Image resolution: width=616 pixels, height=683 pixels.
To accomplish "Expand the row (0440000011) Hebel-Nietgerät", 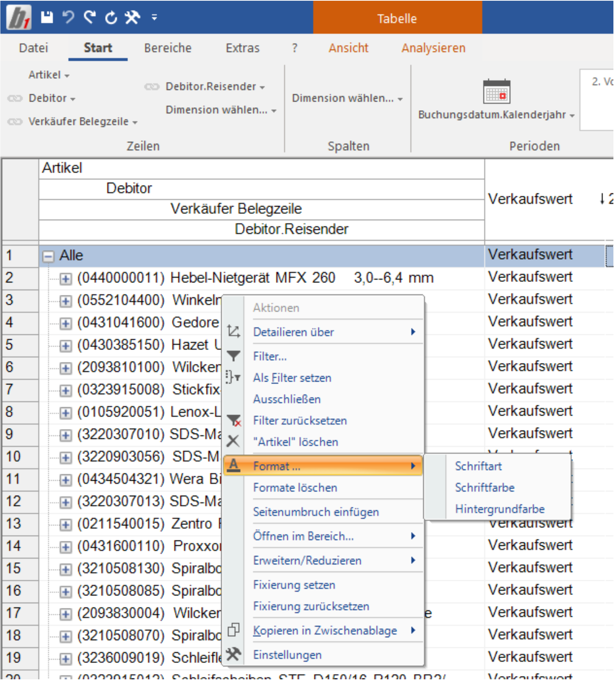I will (x=66, y=280).
